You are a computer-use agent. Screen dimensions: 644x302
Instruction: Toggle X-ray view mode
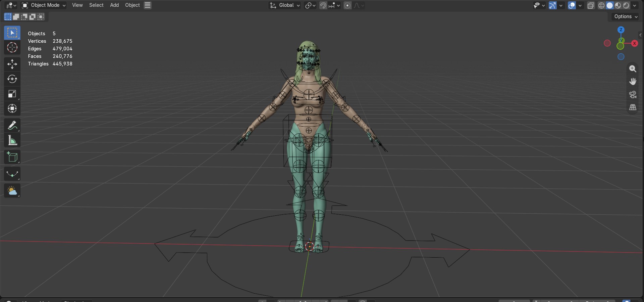(x=591, y=5)
